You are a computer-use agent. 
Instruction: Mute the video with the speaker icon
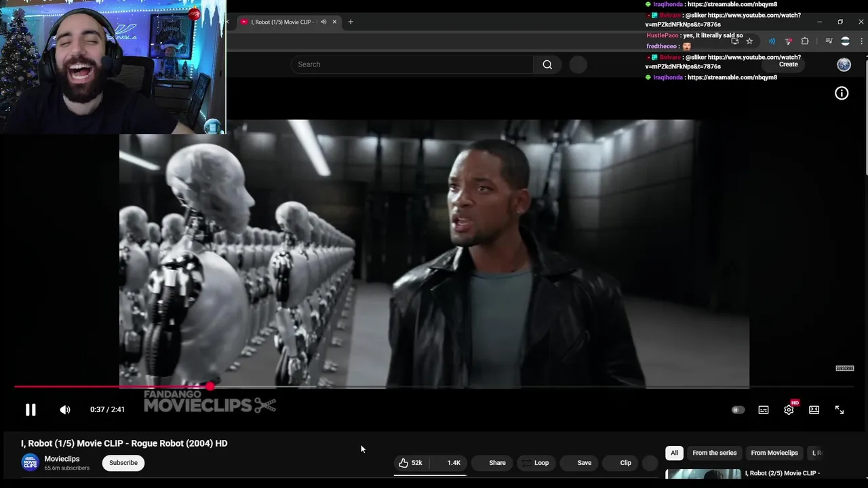65,409
